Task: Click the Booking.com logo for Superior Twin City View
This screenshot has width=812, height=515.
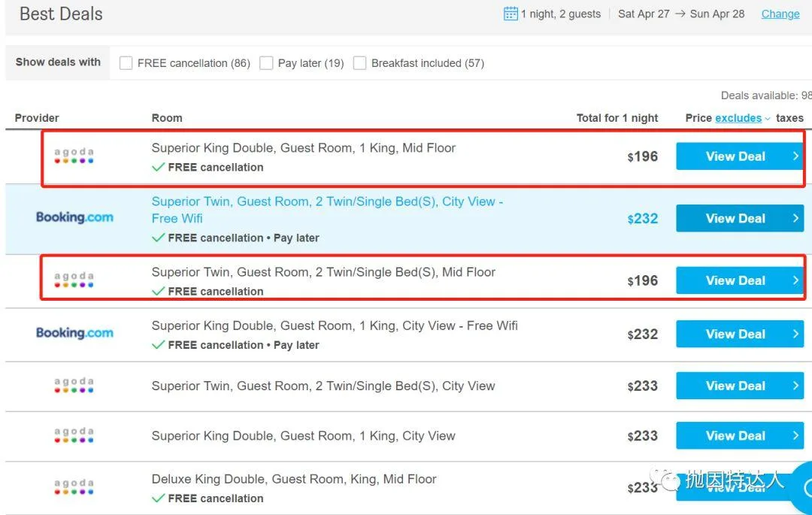Action: (x=74, y=217)
